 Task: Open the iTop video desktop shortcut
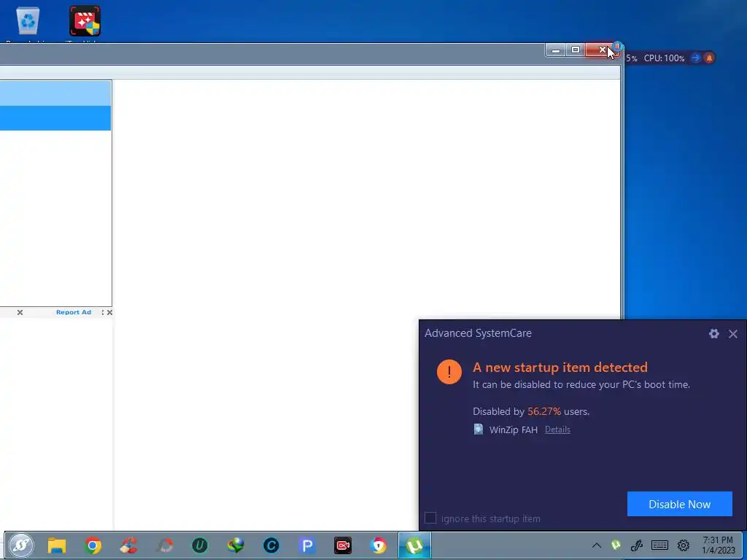[x=85, y=22]
